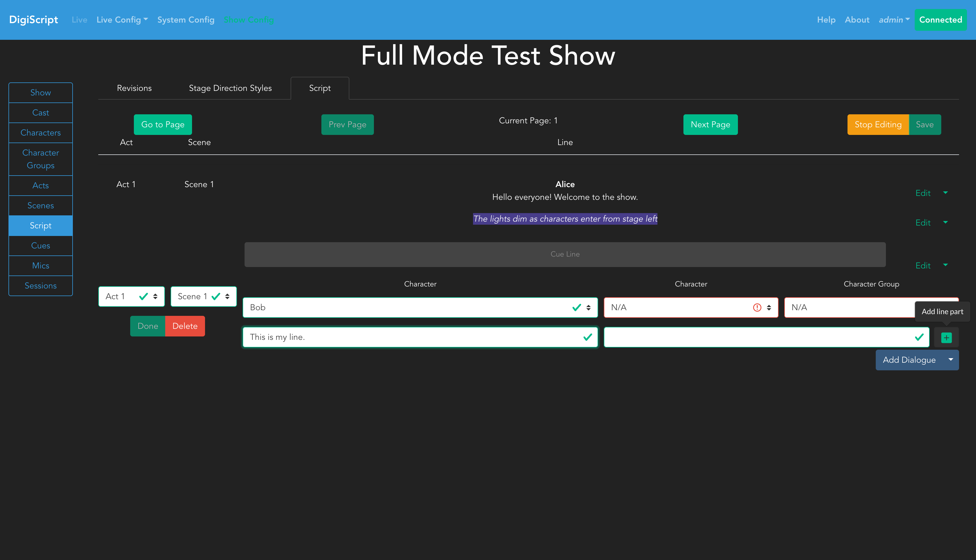Open the Act 1 select dropdown

click(131, 296)
